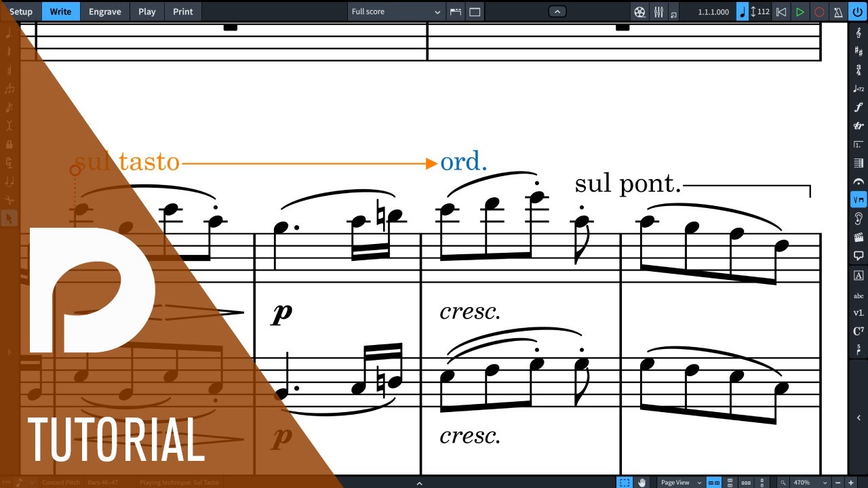Zoom out with the minus button
The height and width of the screenshot is (488, 868).
pyautogui.click(x=839, y=483)
